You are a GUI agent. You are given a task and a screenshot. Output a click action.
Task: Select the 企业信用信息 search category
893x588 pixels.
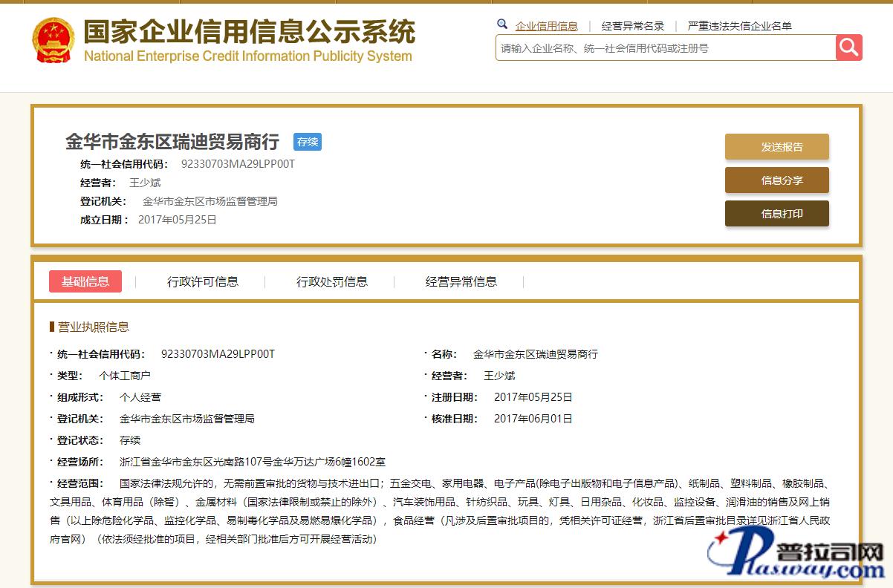546,26
